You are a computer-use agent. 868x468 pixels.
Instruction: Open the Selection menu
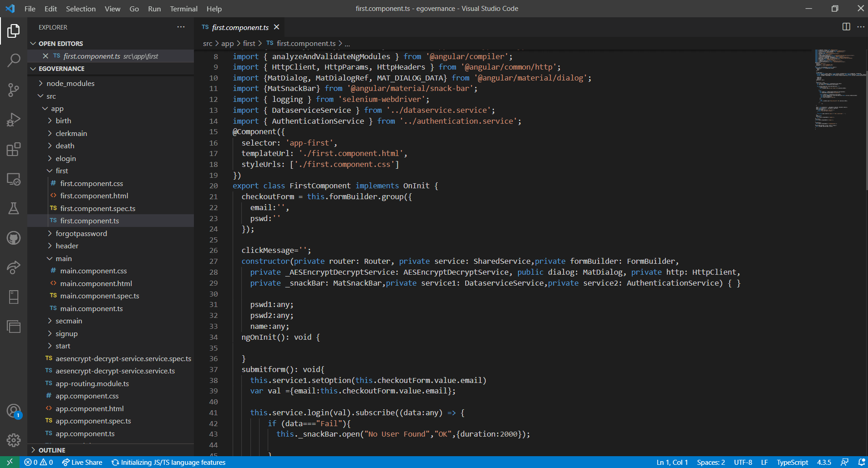[x=81, y=9]
